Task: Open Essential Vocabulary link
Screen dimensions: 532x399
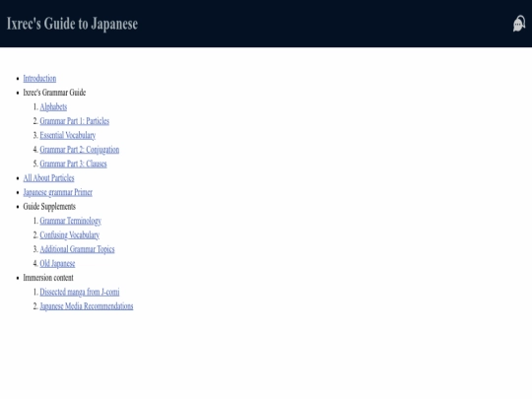Action: tap(68, 135)
